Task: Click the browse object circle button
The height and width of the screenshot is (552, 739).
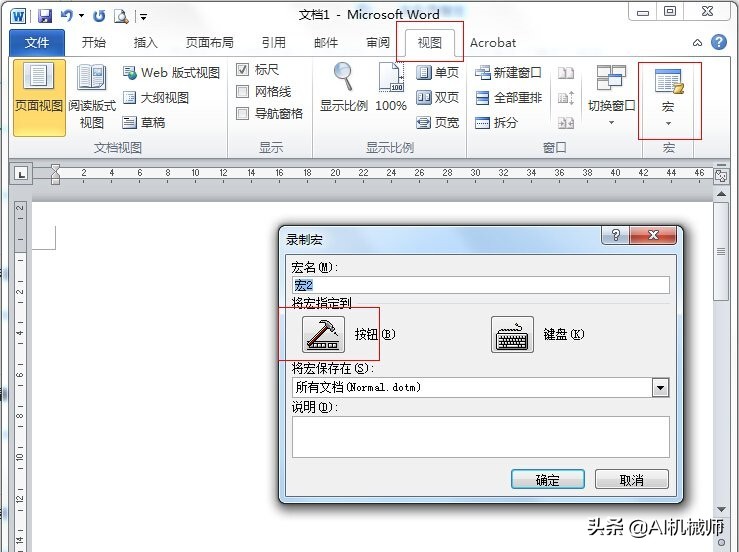Action: [x=721, y=542]
